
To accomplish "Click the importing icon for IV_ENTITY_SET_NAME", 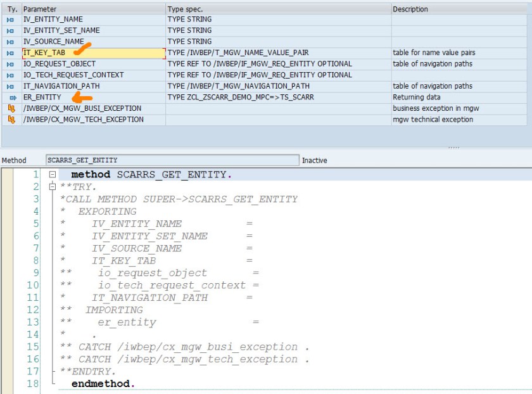I will click(11, 31).
